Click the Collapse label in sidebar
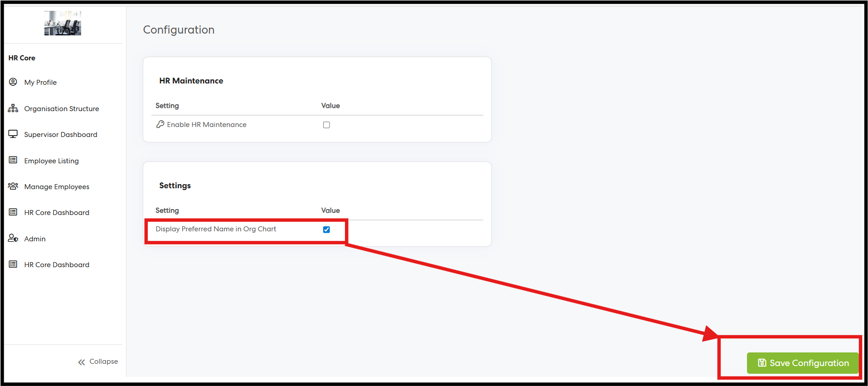 point(103,362)
